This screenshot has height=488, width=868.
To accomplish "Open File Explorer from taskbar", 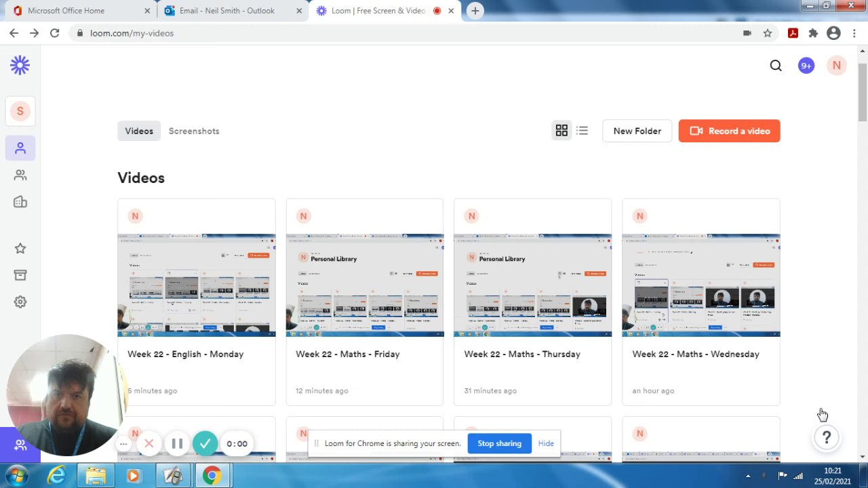I will pos(96,476).
